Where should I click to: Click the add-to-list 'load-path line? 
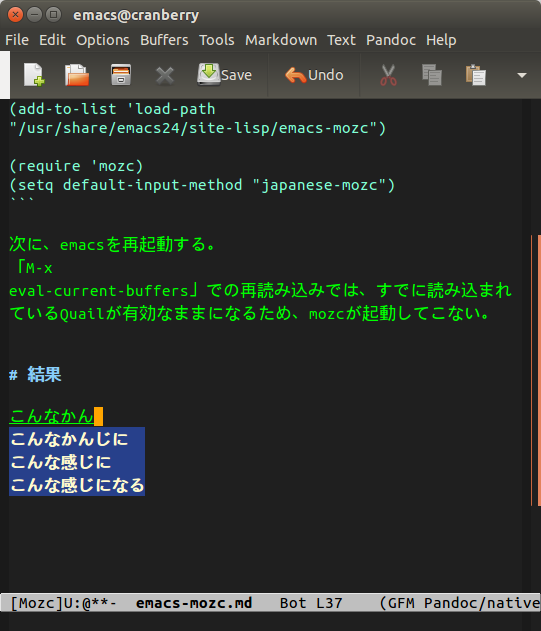point(112,109)
